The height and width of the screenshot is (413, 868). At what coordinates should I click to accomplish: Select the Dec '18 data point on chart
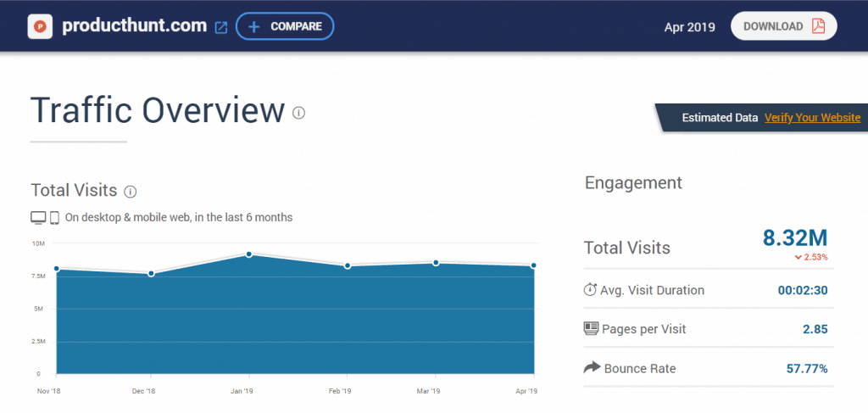coord(151,273)
